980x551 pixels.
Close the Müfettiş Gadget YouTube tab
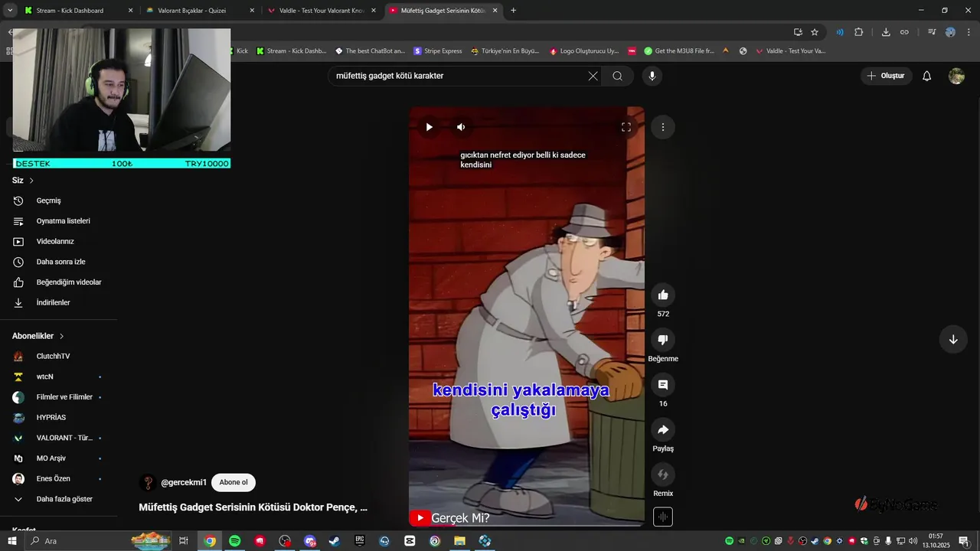[495, 11]
